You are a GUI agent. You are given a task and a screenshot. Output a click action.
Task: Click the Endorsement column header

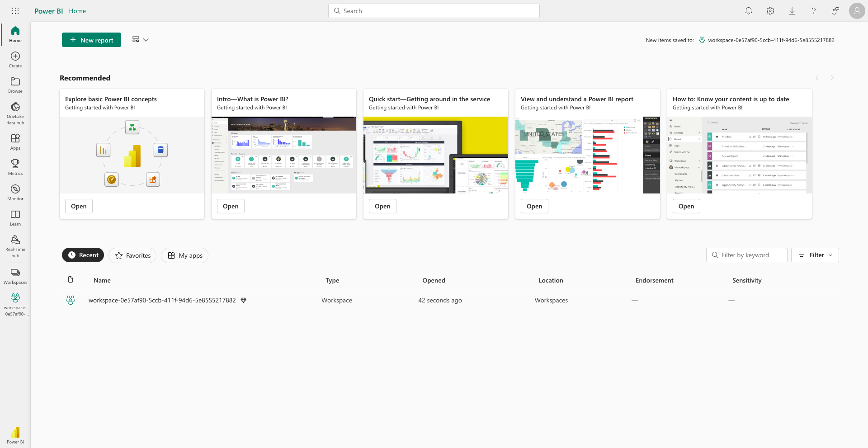(655, 280)
